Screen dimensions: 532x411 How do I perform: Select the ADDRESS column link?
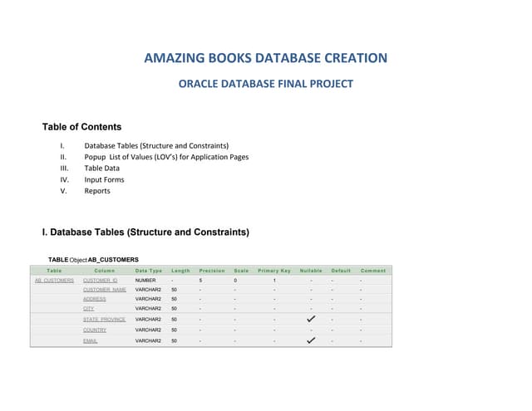tap(95, 299)
